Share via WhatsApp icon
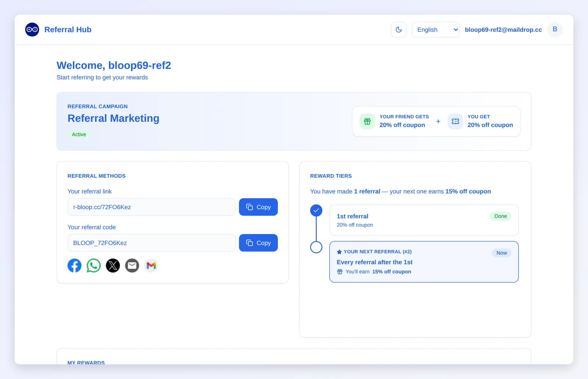The width and height of the screenshot is (588, 379). point(94,265)
